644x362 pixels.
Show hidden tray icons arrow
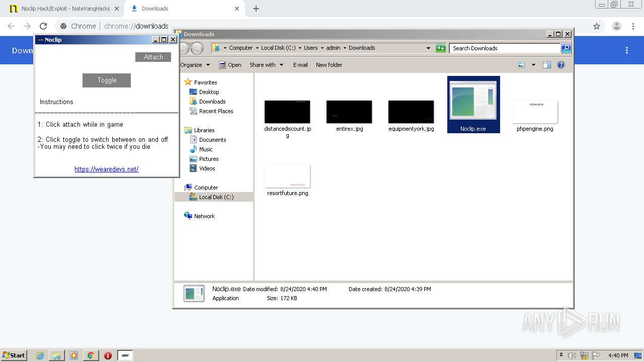click(561, 355)
